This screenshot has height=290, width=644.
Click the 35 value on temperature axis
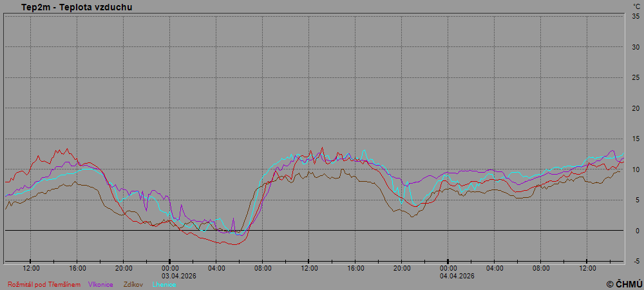click(635, 17)
